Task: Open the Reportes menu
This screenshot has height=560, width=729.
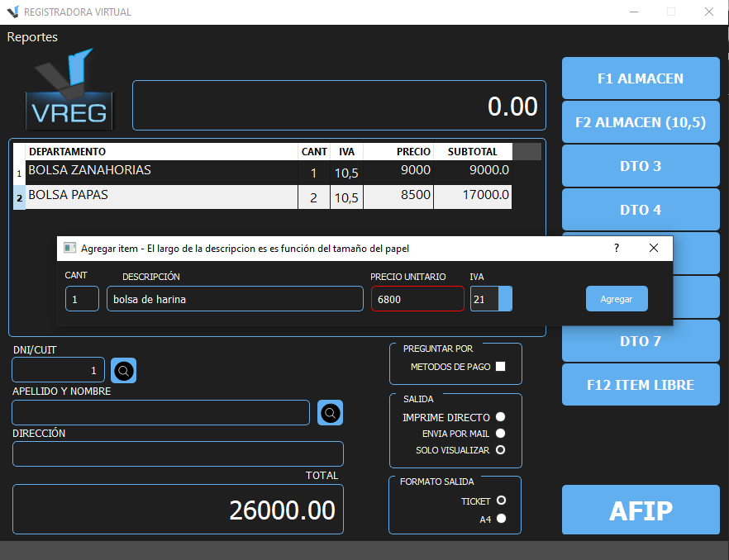Action: click(x=32, y=37)
